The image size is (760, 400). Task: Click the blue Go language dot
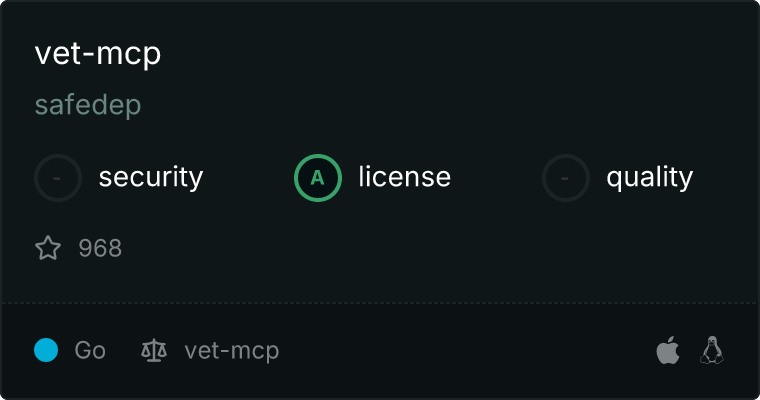46,350
